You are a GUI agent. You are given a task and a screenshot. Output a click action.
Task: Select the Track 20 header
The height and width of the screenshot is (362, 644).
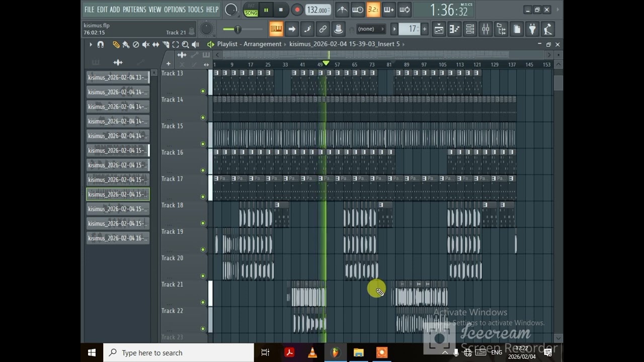click(x=184, y=267)
